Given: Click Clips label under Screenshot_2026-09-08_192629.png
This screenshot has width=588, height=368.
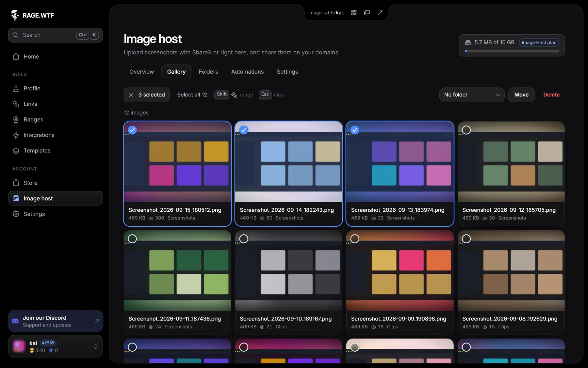Looking at the screenshot, I should (504, 327).
